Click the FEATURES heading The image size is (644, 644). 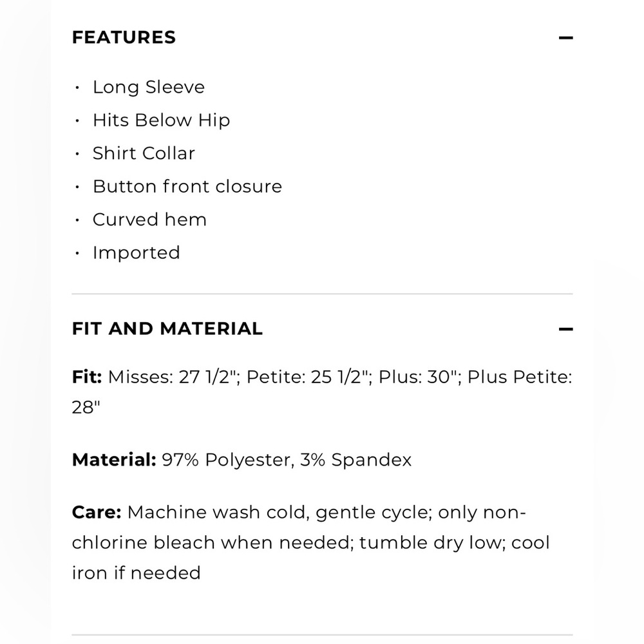(x=124, y=37)
